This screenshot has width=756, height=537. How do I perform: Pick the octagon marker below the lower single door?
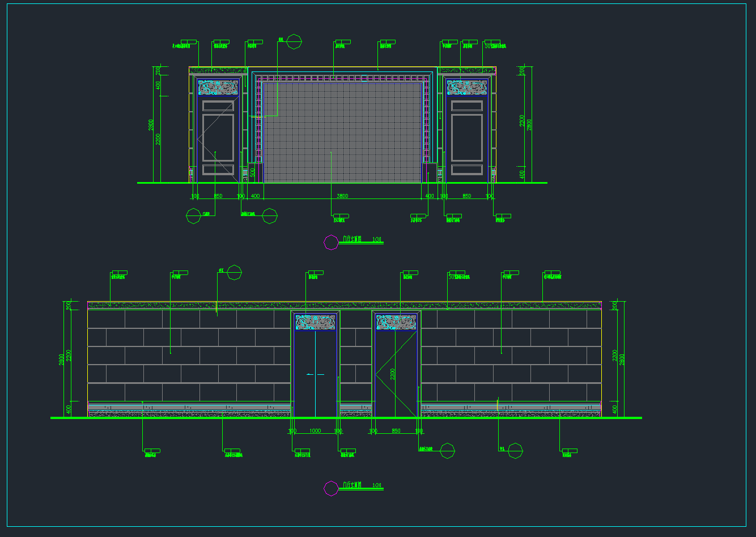pos(448,451)
